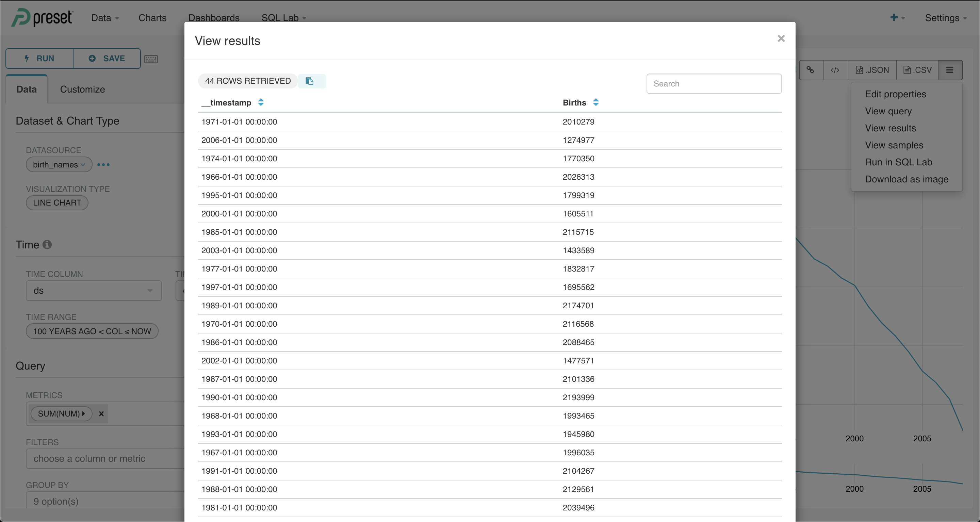Image resolution: width=980 pixels, height=522 pixels.
Task: Remove the SUM(NUM) metric
Action: pos(101,413)
